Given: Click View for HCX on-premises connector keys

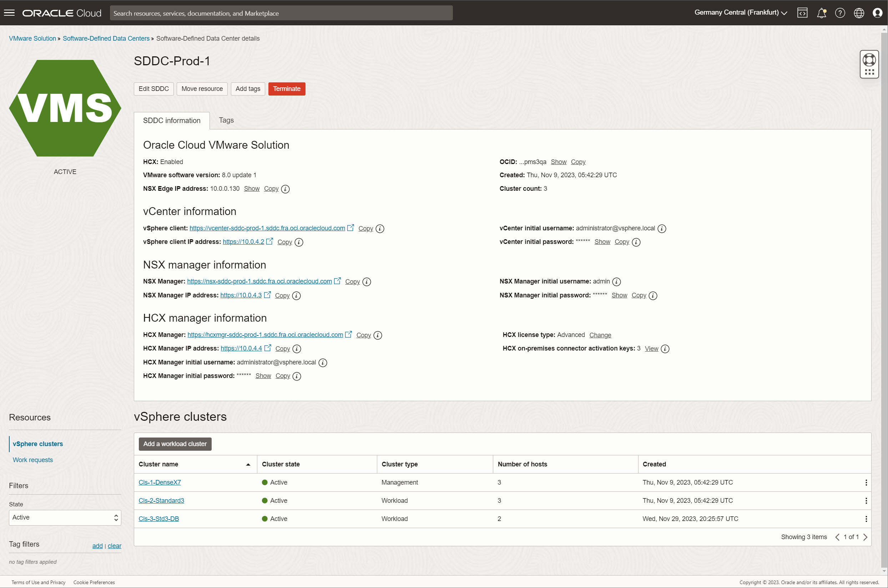Looking at the screenshot, I should (x=651, y=348).
